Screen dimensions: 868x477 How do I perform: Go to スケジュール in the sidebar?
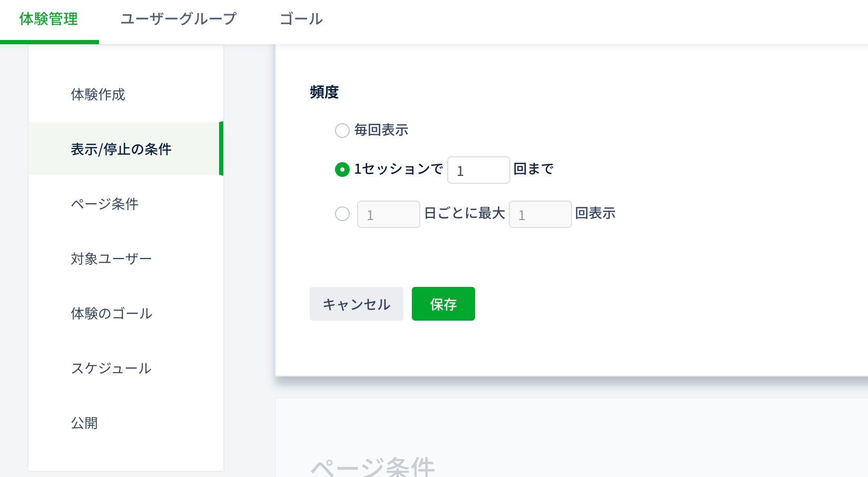click(111, 369)
